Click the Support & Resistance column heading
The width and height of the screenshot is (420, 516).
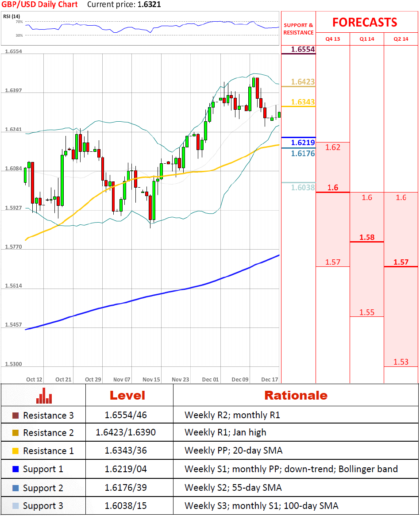[298, 29]
